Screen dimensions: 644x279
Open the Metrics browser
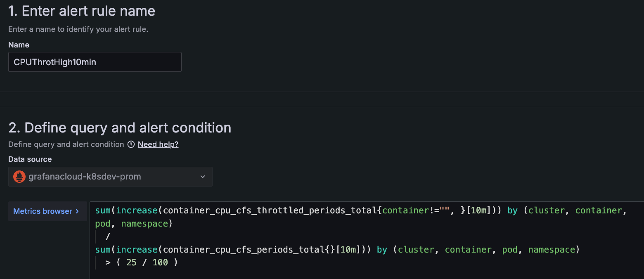43,211
